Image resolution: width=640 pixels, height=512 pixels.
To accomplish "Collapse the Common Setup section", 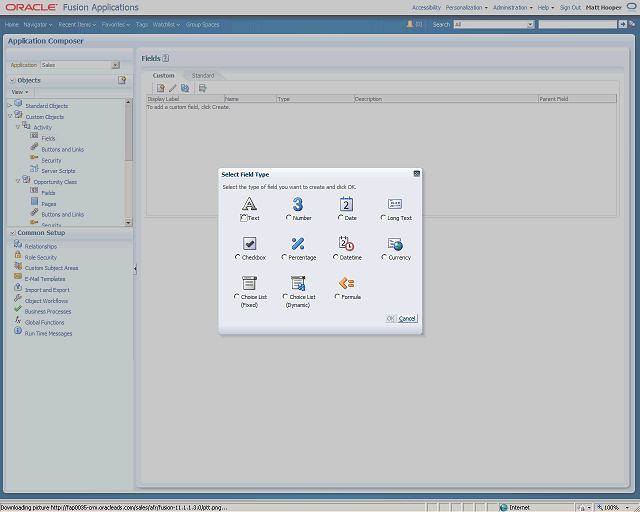I will (x=12, y=233).
